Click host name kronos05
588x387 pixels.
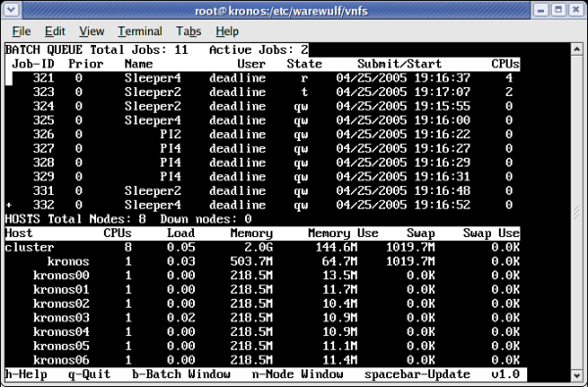point(61,346)
